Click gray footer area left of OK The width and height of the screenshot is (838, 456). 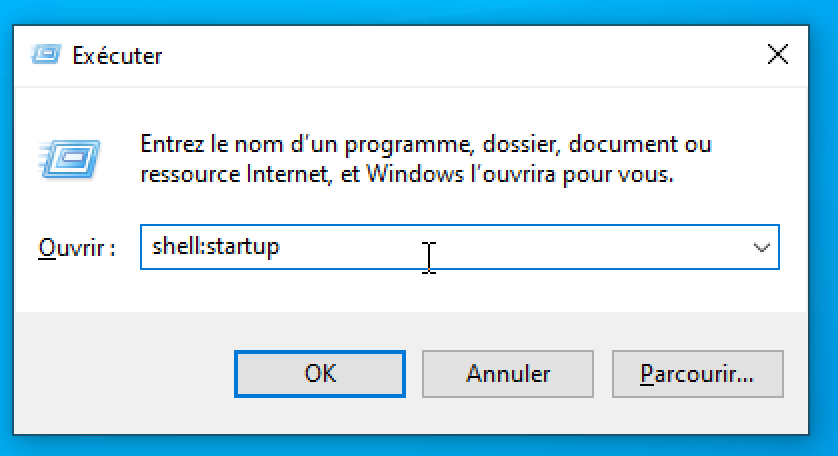coord(124,374)
